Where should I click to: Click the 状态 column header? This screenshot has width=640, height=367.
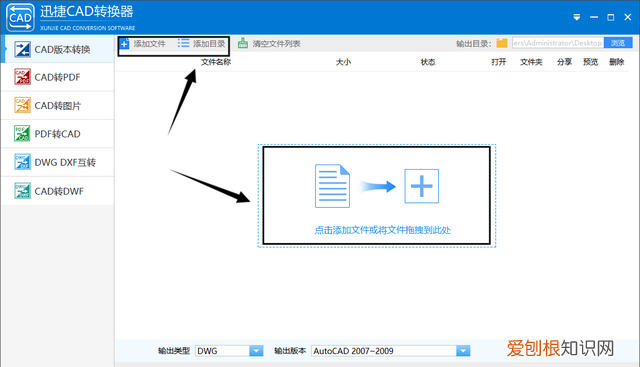click(428, 62)
